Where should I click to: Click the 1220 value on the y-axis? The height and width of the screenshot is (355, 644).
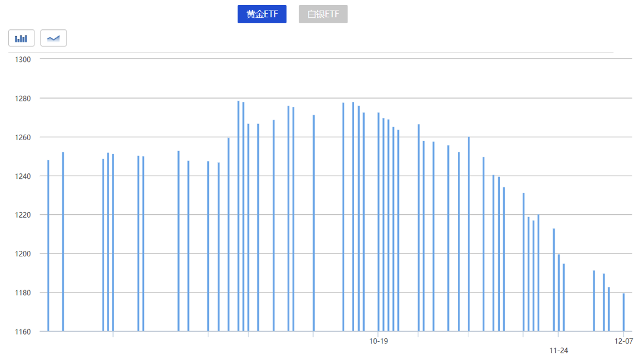point(23,215)
